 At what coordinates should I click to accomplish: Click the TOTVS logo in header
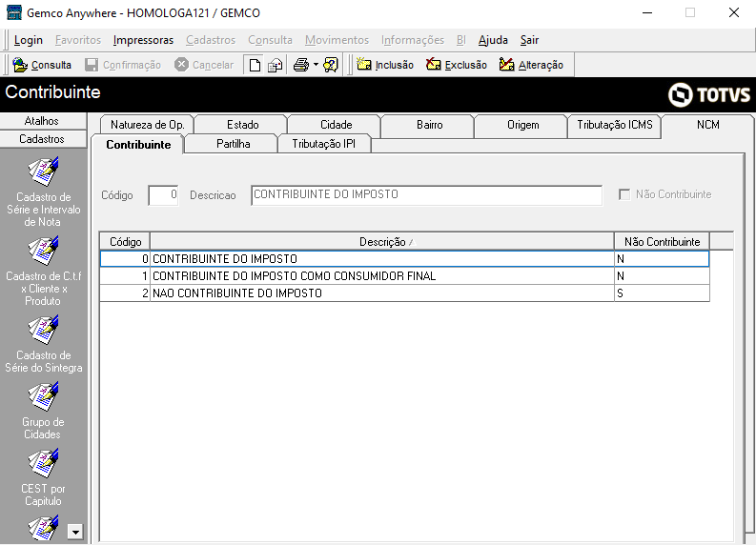(x=708, y=94)
